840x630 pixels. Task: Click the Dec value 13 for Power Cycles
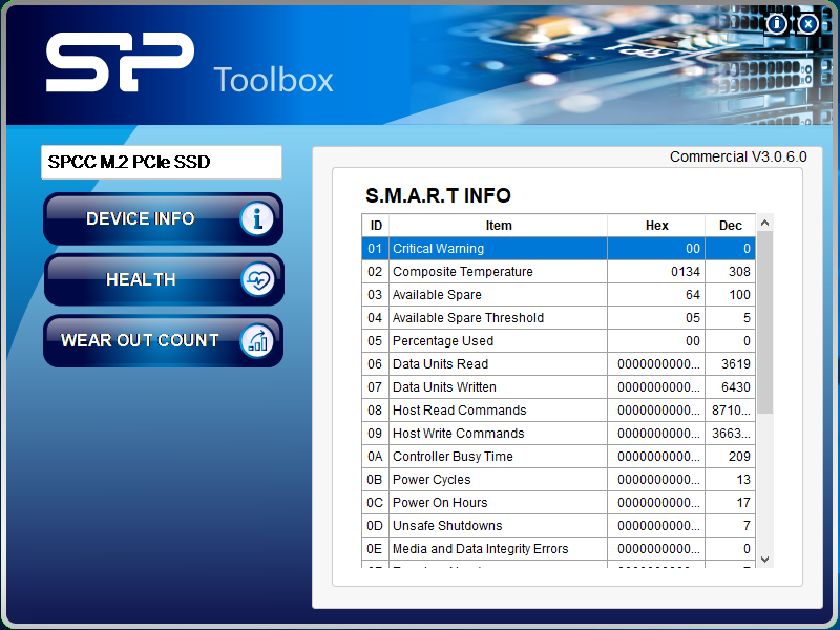(743, 479)
